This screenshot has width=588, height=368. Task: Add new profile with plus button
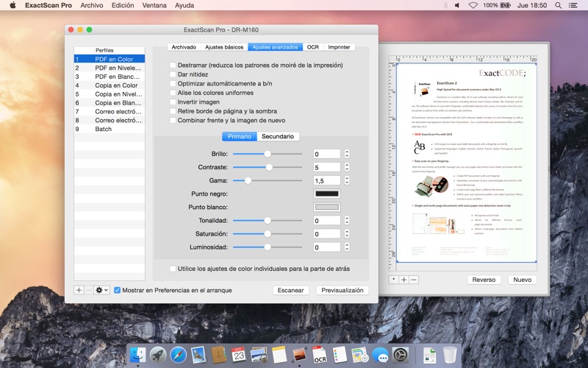pyautogui.click(x=79, y=290)
